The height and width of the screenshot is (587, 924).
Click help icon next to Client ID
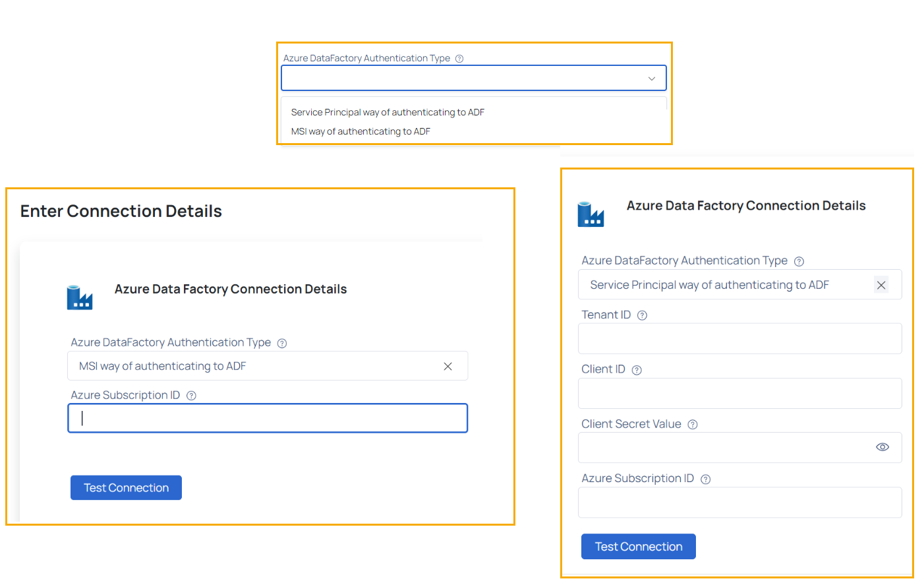[637, 370]
